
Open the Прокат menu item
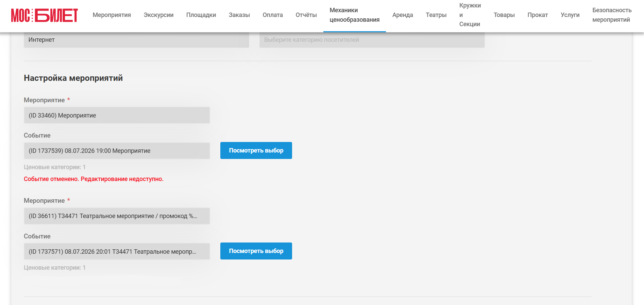point(538,15)
